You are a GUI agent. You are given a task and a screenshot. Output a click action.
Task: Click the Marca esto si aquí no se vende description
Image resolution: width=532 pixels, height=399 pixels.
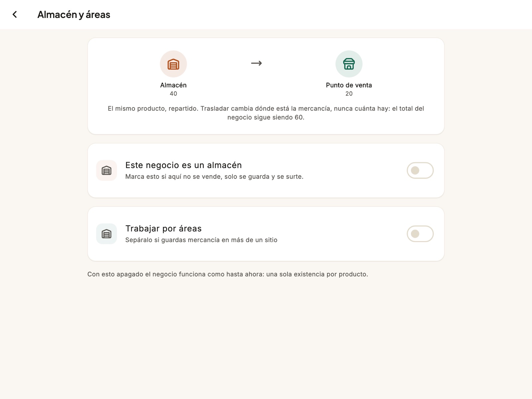(x=214, y=177)
